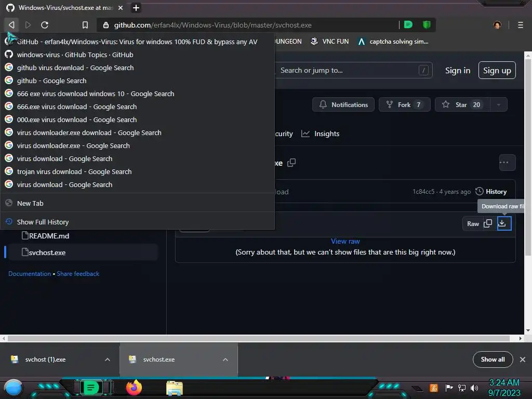The height and width of the screenshot is (399, 532).
Task: Expand the Star dropdown arrow
Action: (499, 104)
